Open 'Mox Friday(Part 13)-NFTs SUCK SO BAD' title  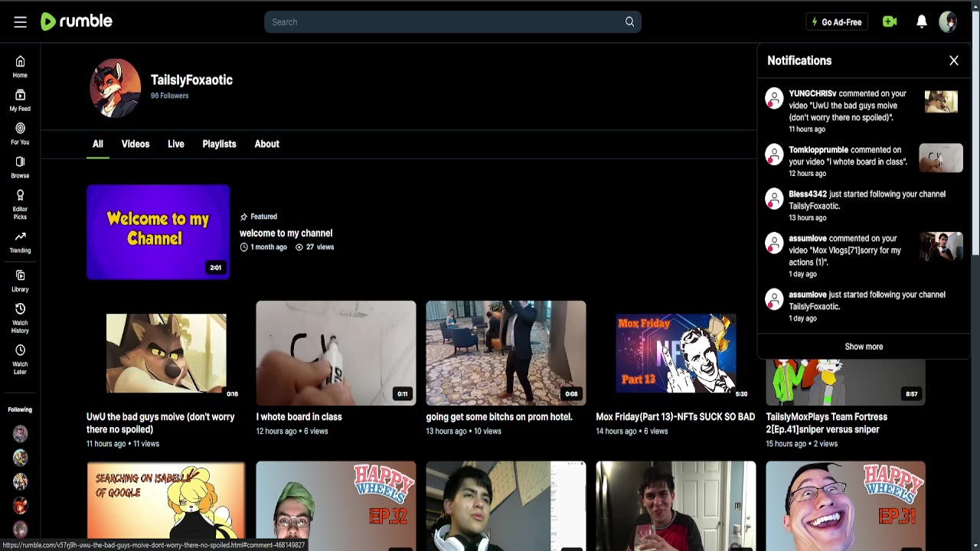[x=675, y=417]
